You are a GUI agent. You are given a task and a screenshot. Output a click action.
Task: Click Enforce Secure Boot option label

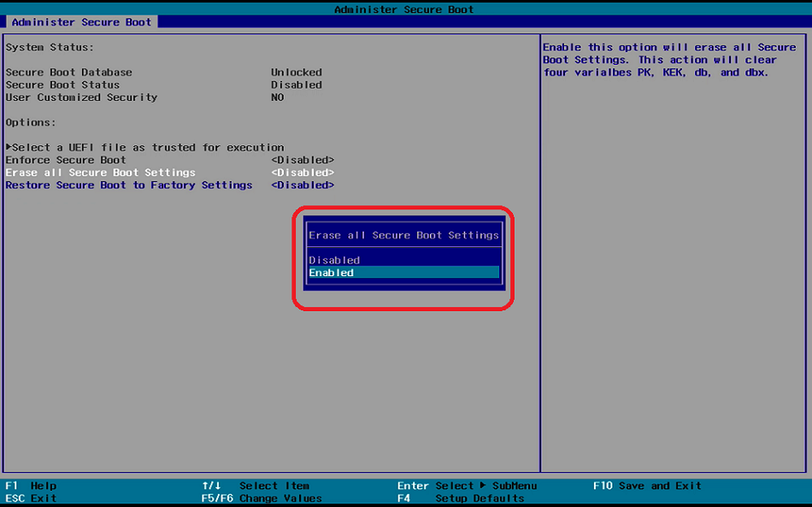coord(66,160)
